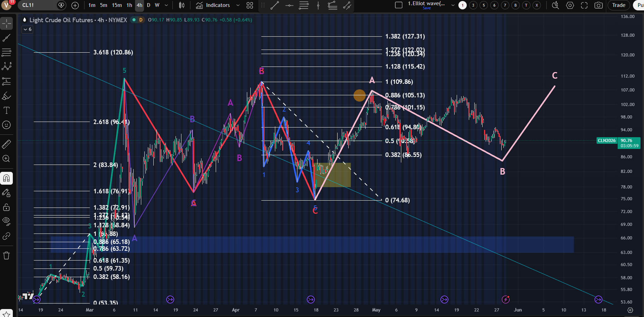This screenshot has width=644, height=317.
Task: Pick vertical line from the floating toolbar
Action: click(318, 5)
